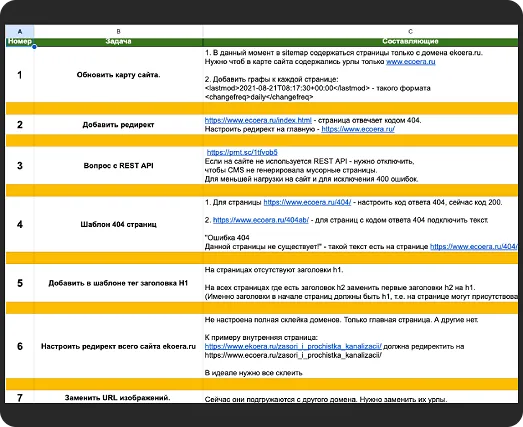
Task: Open the ecoera.ru/404/ link in item 1 of row 4
Action: (x=307, y=202)
